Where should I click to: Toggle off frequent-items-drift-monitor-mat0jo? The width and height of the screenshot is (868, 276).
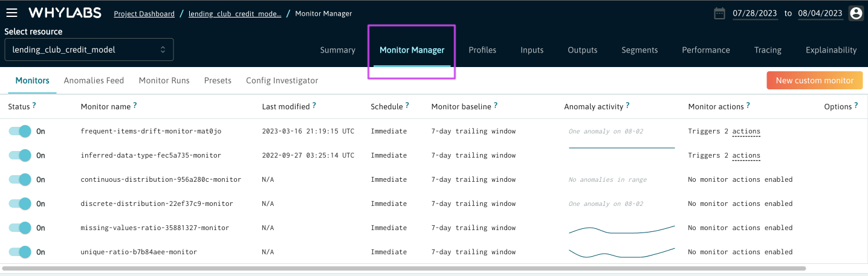[x=20, y=131]
